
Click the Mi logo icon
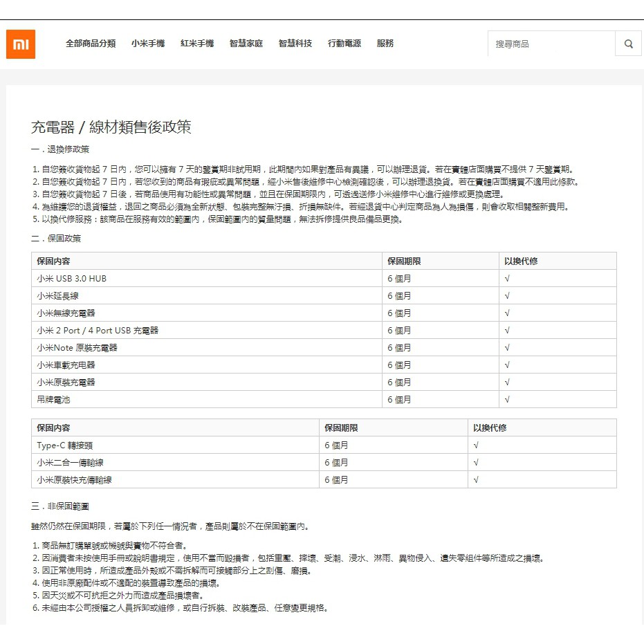click(x=21, y=44)
